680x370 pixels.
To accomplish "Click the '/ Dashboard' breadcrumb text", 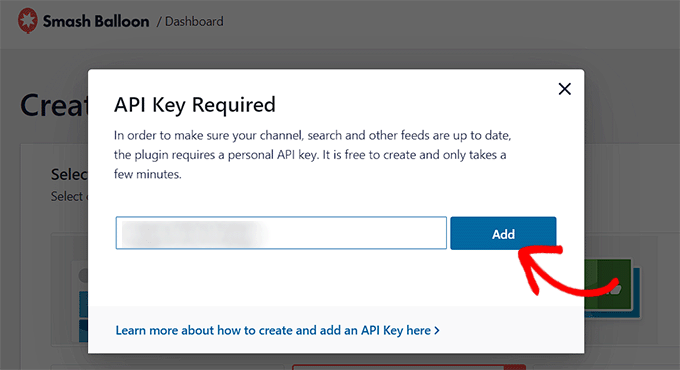I will tap(190, 21).
